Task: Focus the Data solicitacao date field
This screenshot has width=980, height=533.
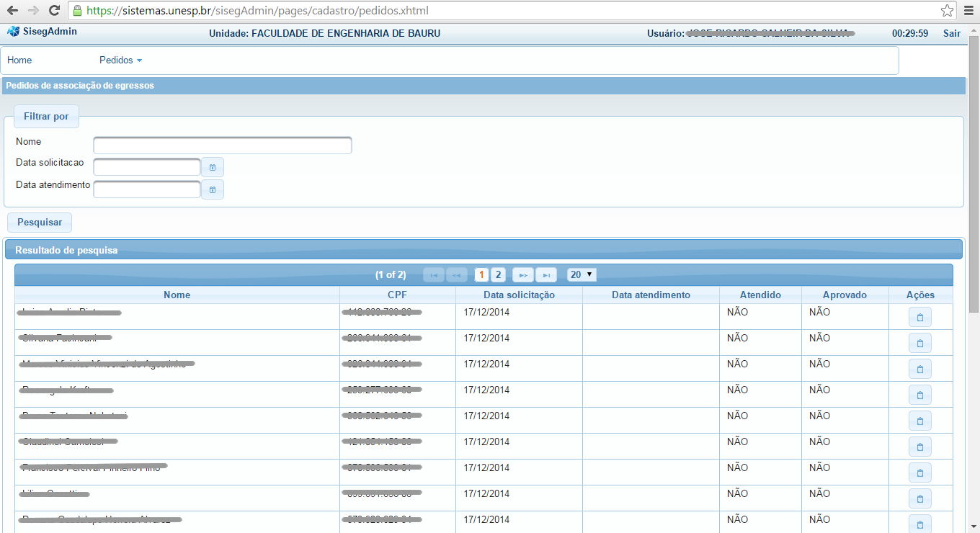Action: coord(147,167)
